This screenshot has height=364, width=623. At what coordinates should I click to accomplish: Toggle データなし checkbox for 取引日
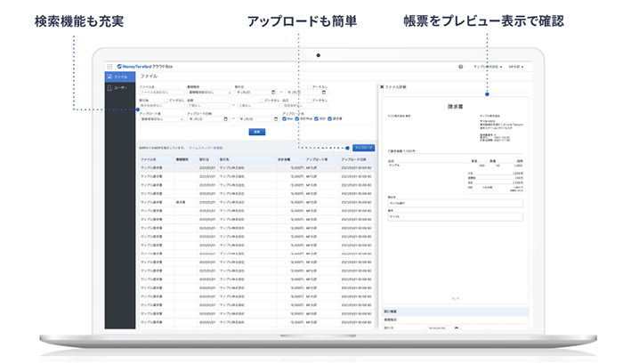(x=308, y=87)
